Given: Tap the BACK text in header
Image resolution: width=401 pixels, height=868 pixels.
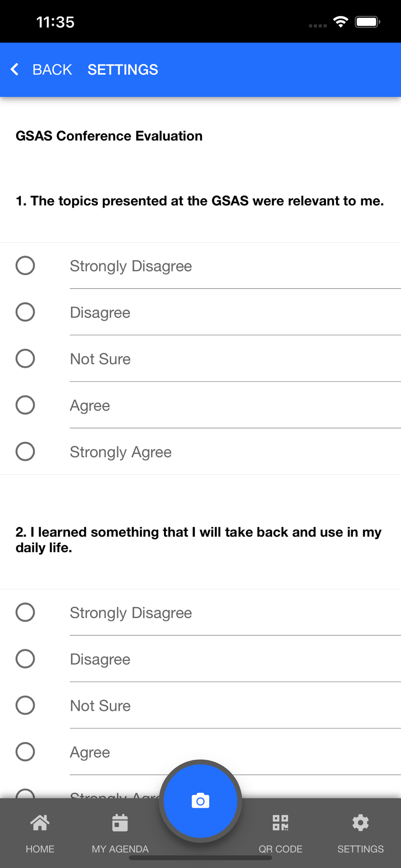Looking at the screenshot, I should (x=52, y=69).
